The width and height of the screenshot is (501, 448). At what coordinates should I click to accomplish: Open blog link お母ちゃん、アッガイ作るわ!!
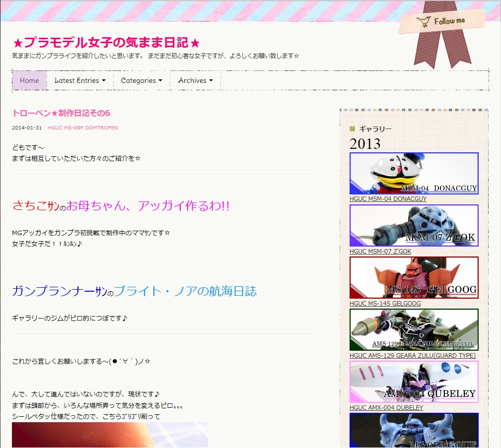click(147, 206)
